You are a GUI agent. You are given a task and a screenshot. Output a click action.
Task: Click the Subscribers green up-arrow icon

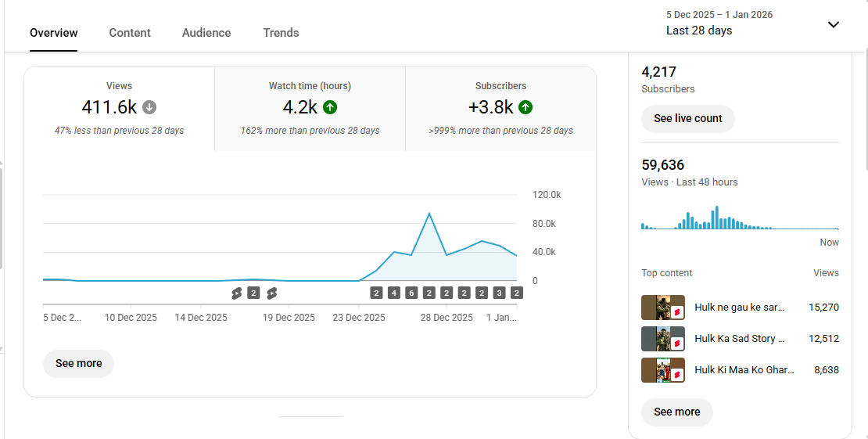click(525, 107)
